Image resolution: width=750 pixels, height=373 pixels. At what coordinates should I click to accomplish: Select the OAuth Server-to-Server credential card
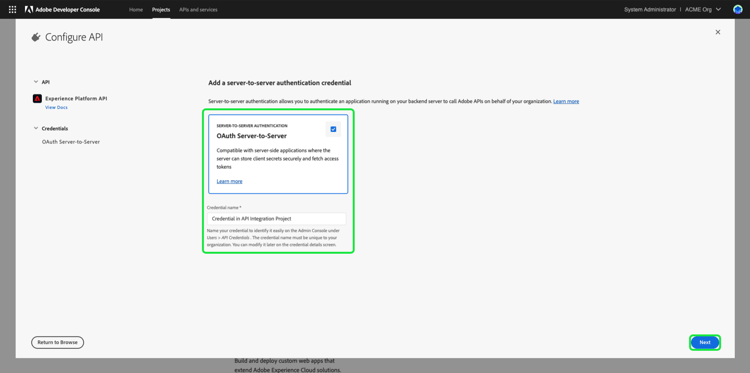[x=278, y=154]
